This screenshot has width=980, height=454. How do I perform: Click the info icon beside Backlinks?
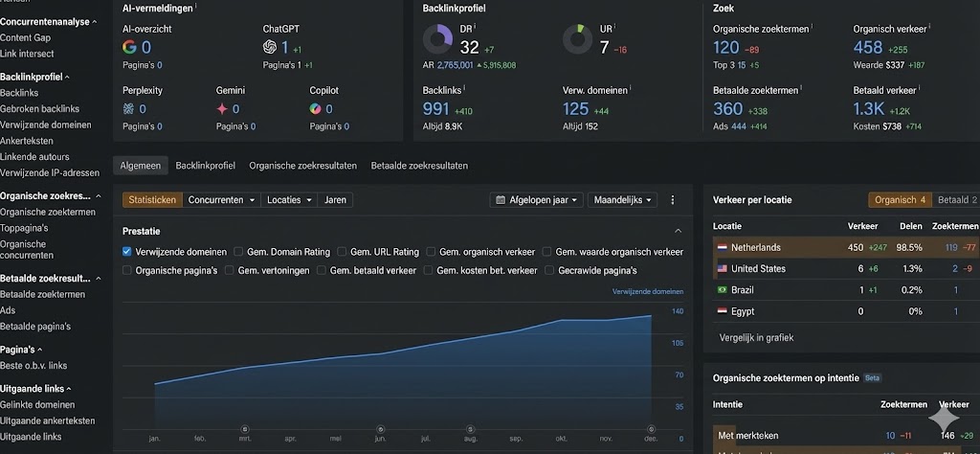(x=465, y=88)
